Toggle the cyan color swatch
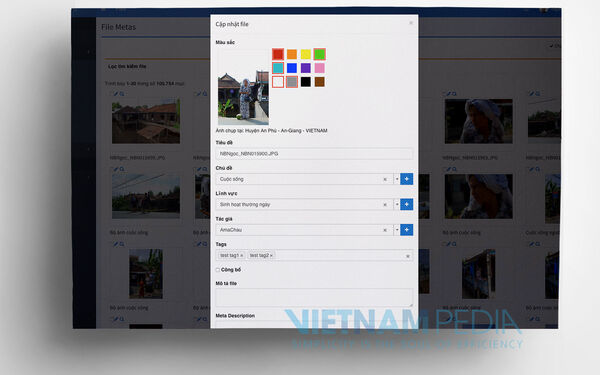 [x=278, y=68]
